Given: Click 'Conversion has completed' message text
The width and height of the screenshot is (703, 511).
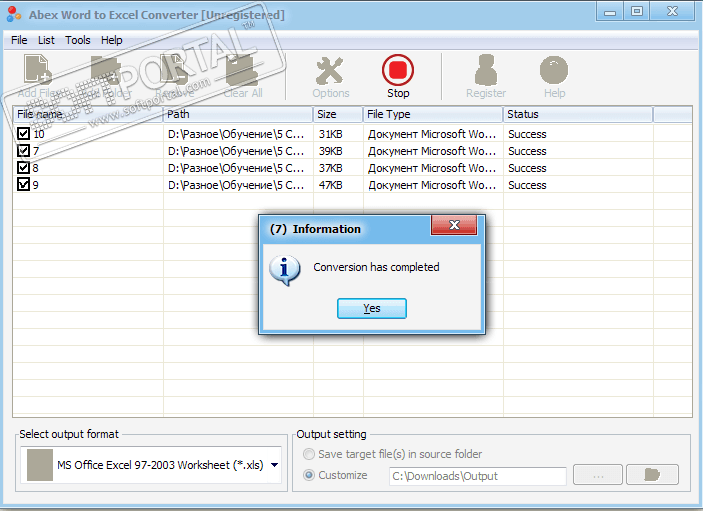Looking at the screenshot, I should (x=376, y=267).
